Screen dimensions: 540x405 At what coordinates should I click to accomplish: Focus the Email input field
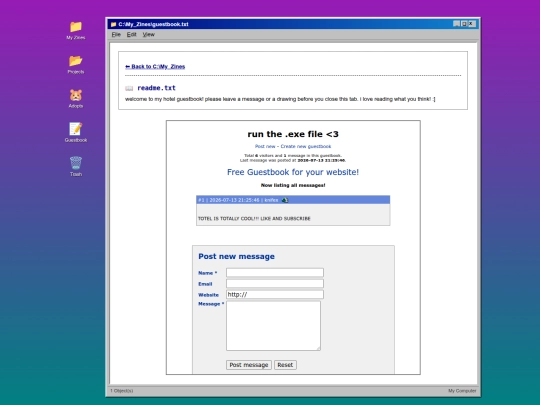click(x=275, y=283)
